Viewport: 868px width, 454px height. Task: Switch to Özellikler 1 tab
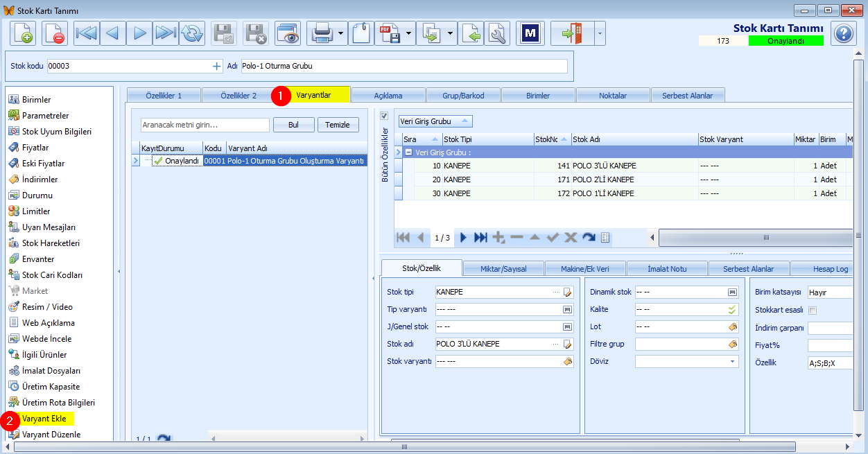(x=164, y=96)
